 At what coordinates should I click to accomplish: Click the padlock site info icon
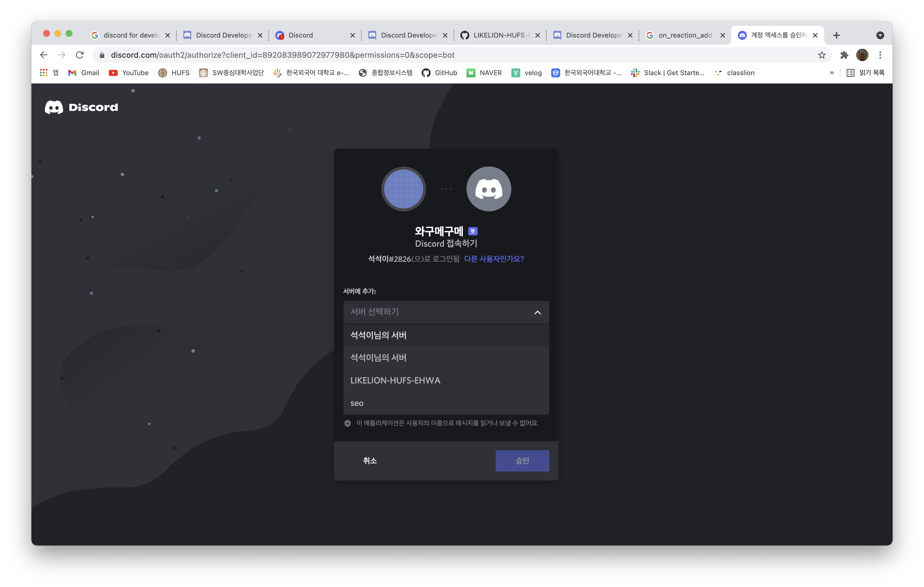102,55
